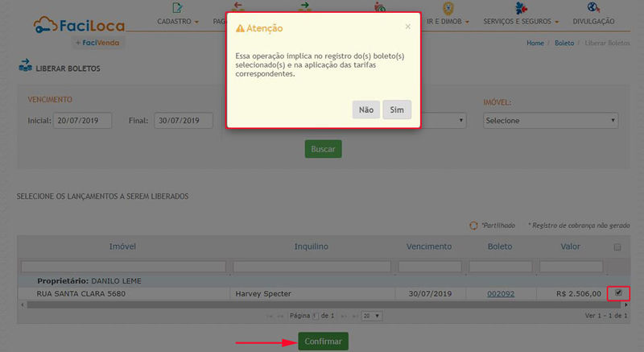Open the rows-per-page dropdown
Viewport: 644px width, 352px height.
tap(371, 316)
